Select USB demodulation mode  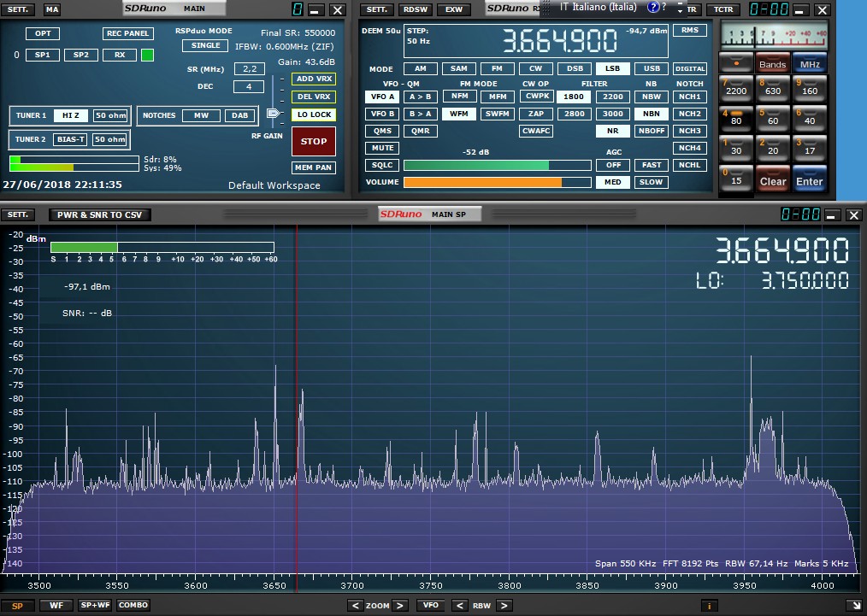[x=652, y=68]
